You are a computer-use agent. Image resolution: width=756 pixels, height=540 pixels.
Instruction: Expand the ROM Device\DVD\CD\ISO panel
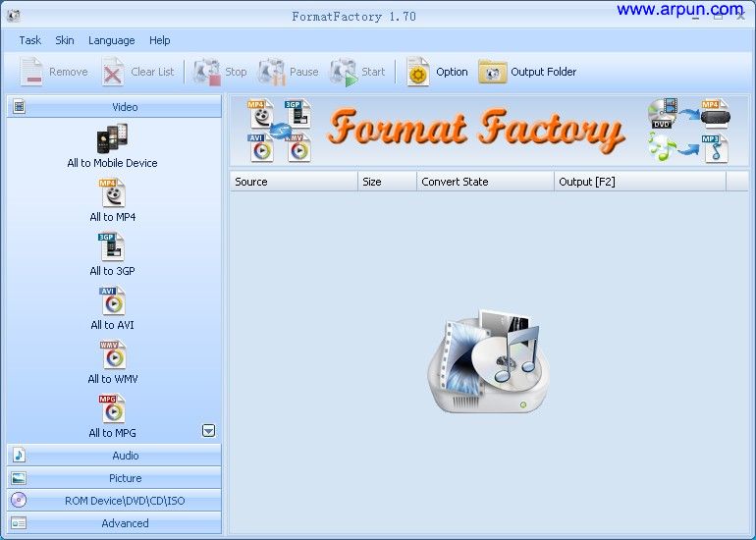[114, 501]
